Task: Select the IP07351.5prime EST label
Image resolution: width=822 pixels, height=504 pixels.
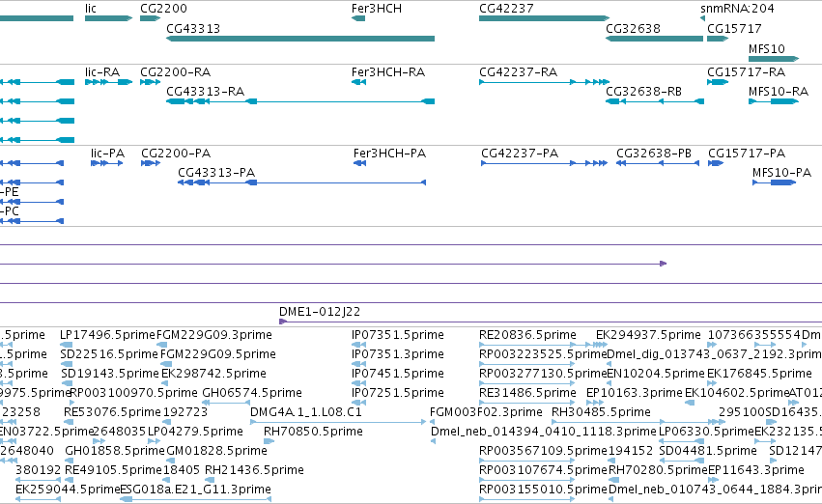Action: coord(398,335)
